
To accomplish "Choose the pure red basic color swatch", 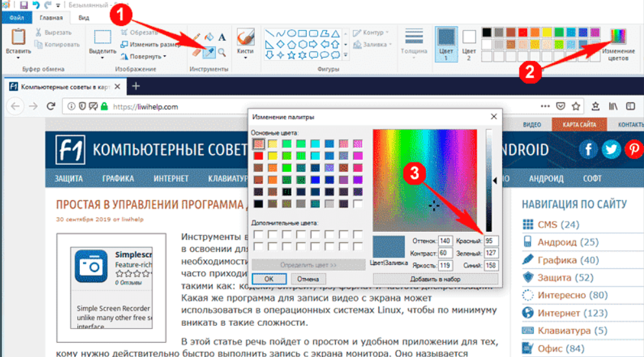I will 259,156.
